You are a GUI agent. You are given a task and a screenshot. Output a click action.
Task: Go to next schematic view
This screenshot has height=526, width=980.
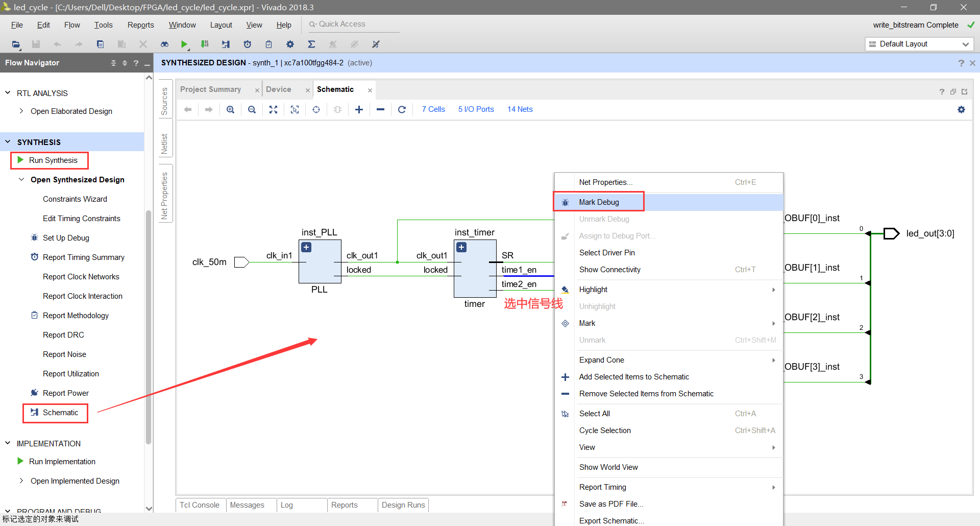tap(209, 109)
